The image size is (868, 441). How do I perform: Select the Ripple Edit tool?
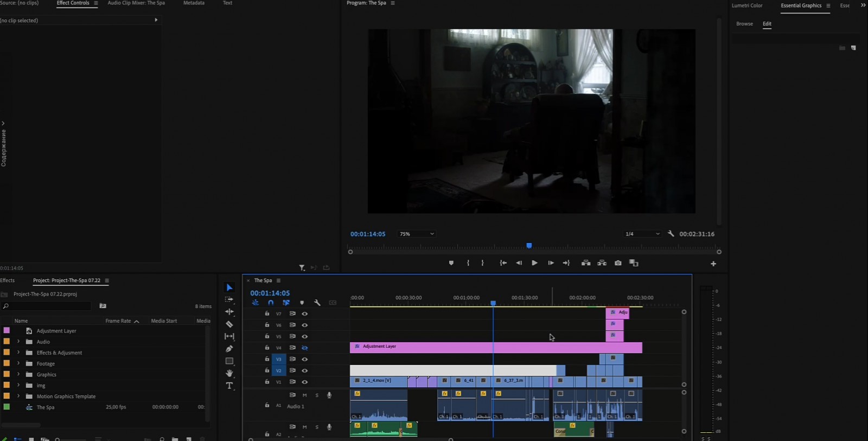(229, 312)
